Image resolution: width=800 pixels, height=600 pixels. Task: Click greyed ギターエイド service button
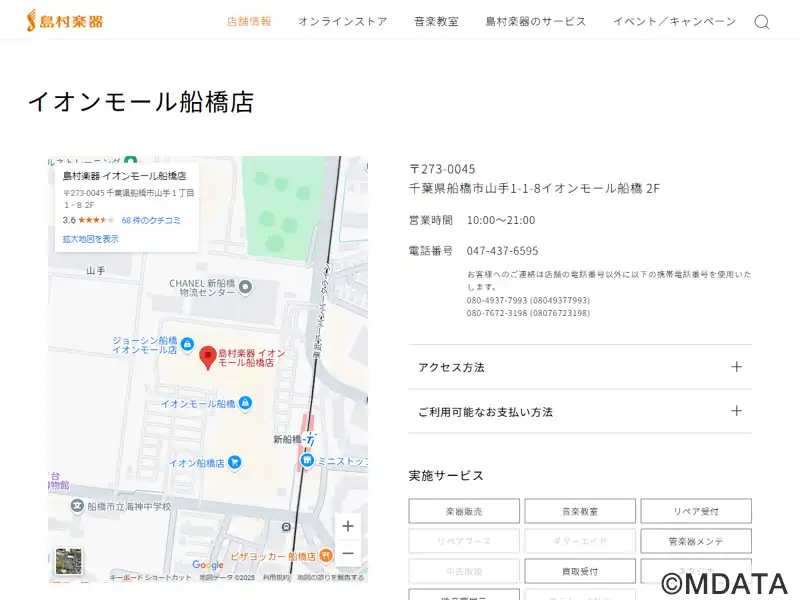point(580,541)
